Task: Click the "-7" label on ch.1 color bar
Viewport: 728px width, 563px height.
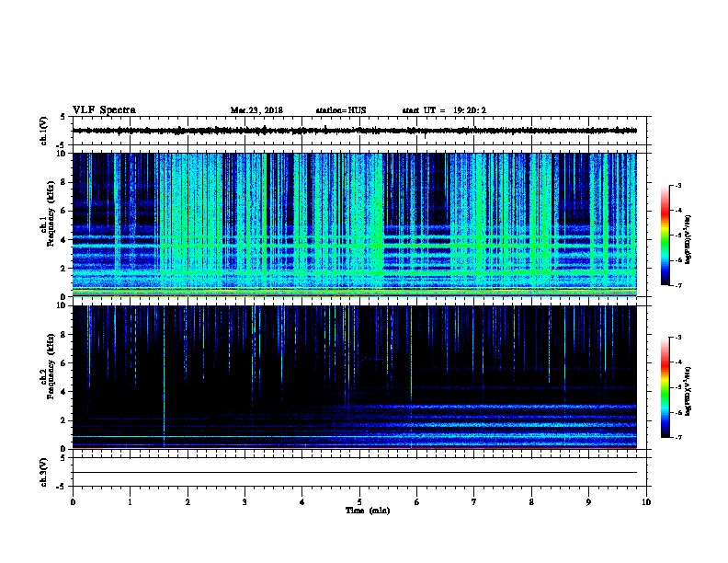Action: coord(677,285)
